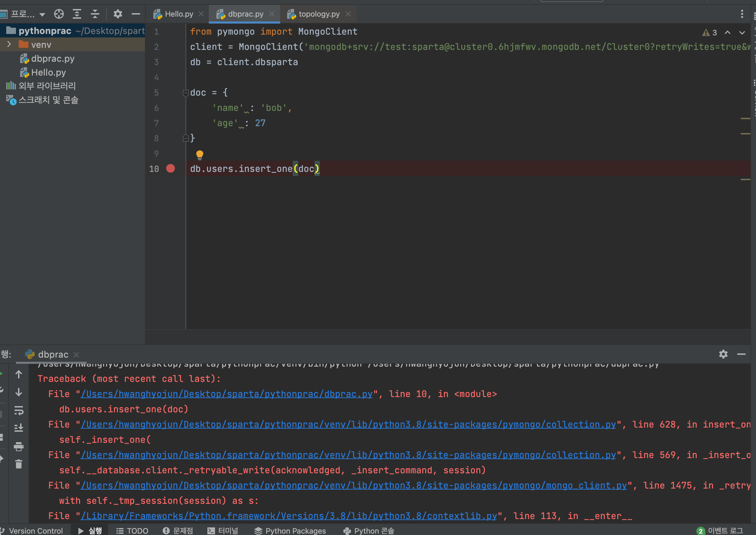Open the 문제점 problems tool window

tap(178, 530)
